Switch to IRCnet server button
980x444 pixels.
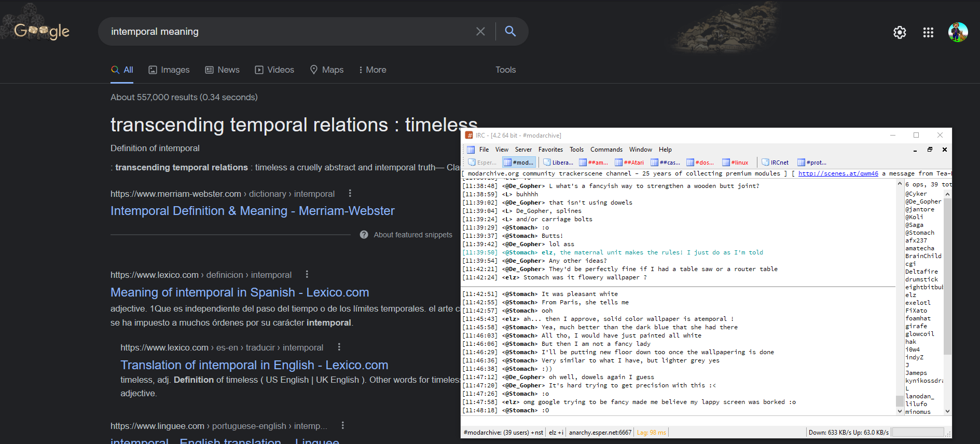(776, 163)
